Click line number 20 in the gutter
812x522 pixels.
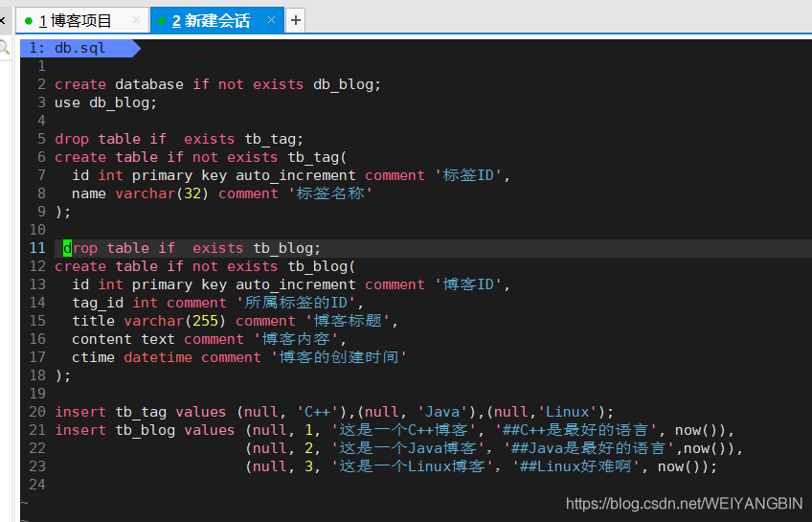point(37,412)
